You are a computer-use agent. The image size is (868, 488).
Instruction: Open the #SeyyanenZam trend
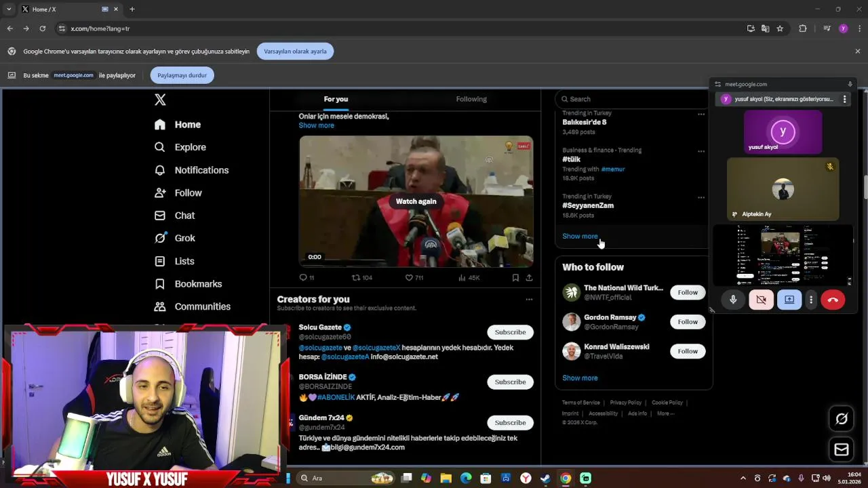(588, 205)
